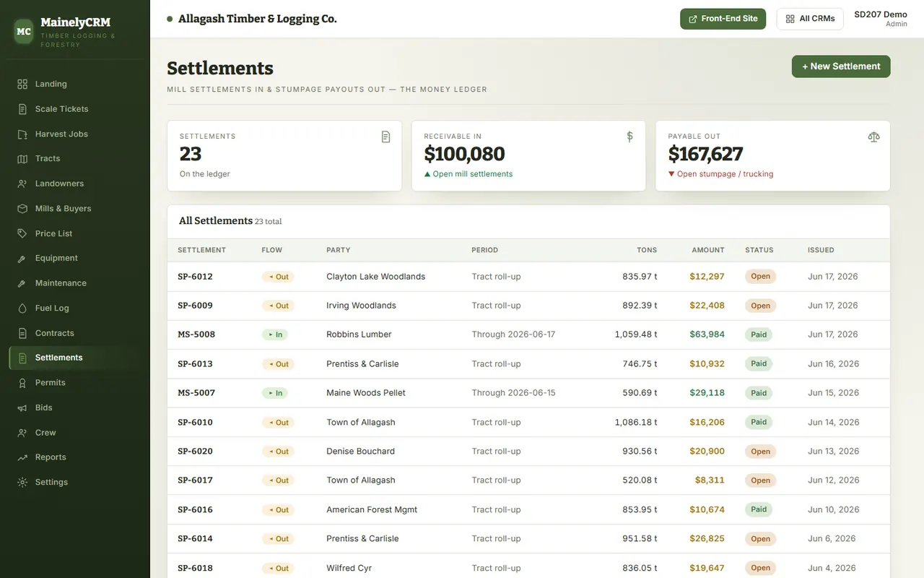
Task: Click the document icon in the Settlements card
Action: 385,137
